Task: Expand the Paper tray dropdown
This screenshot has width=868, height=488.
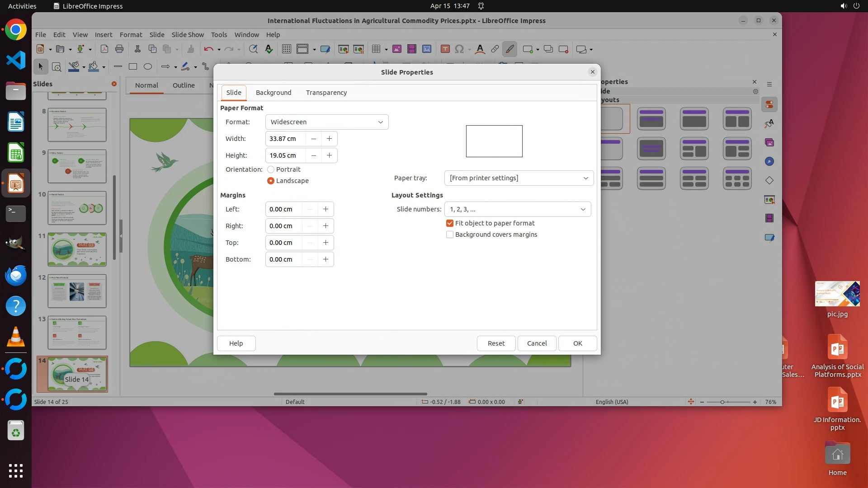Action: (x=519, y=178)
